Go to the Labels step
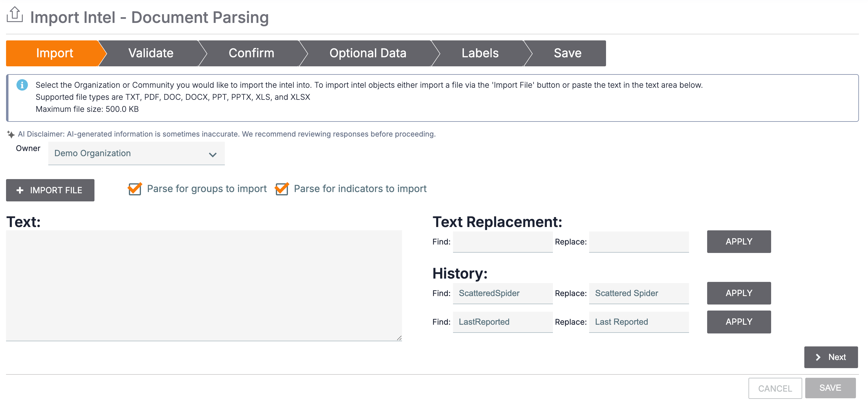Screen dimensions: 868x404 (480, 53)
